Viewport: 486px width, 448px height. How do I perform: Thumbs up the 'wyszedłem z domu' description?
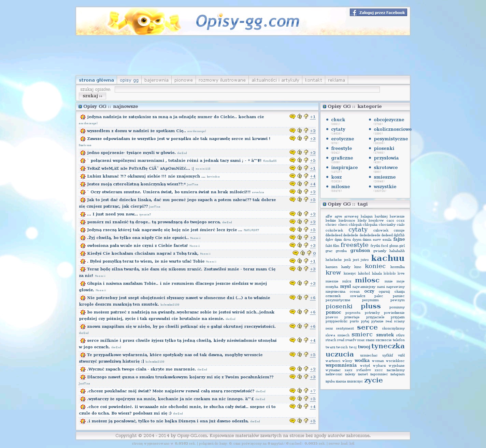pos(299,130)
